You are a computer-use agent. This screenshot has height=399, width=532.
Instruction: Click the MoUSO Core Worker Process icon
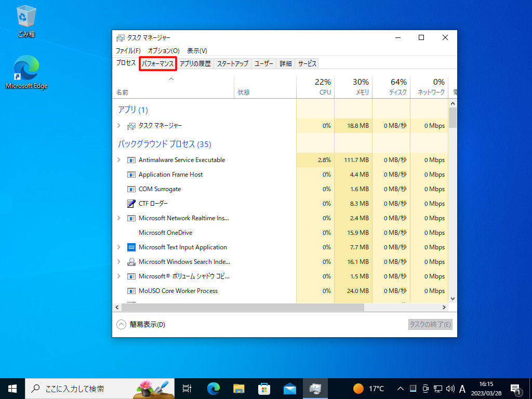pos(131,291)
